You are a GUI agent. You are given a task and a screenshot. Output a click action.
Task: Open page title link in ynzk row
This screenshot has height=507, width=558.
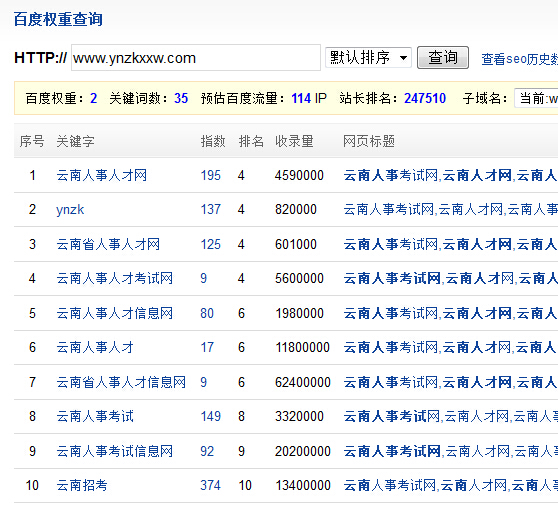(x=451, y=209)
